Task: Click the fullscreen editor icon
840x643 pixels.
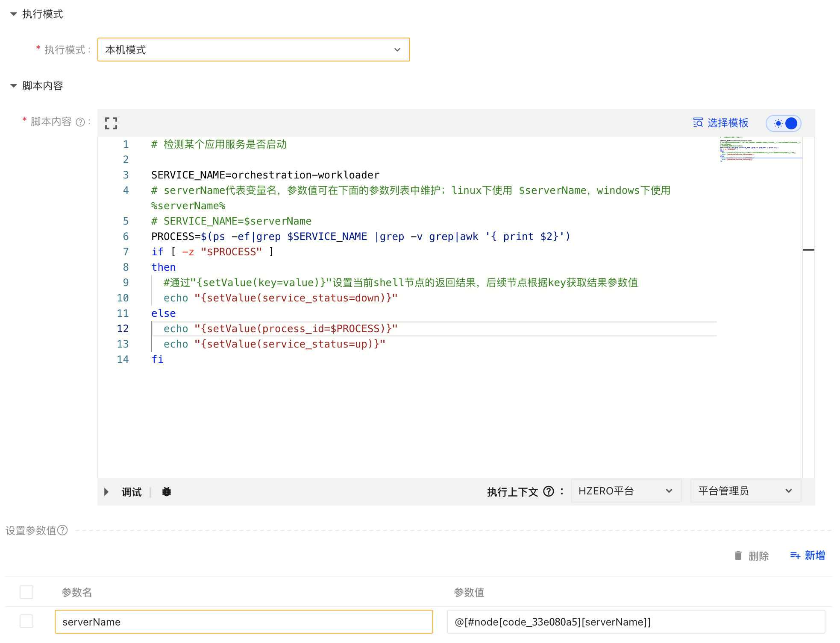Action: tap(111, 123)
